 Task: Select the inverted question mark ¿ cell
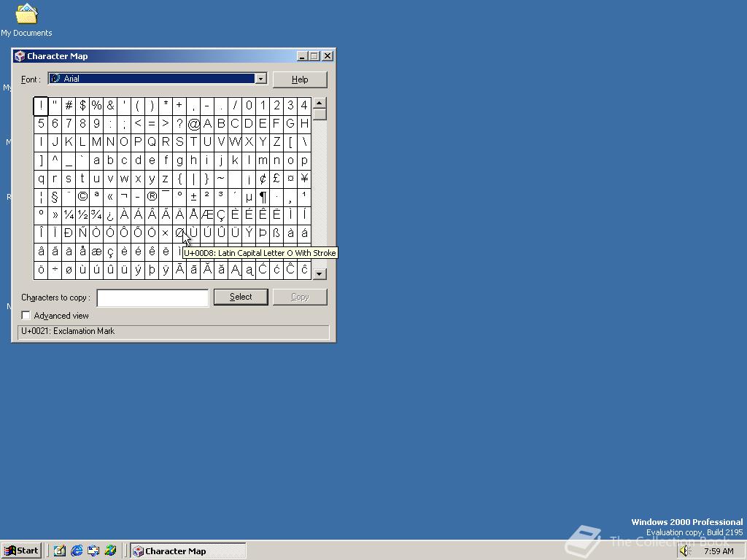110,215
